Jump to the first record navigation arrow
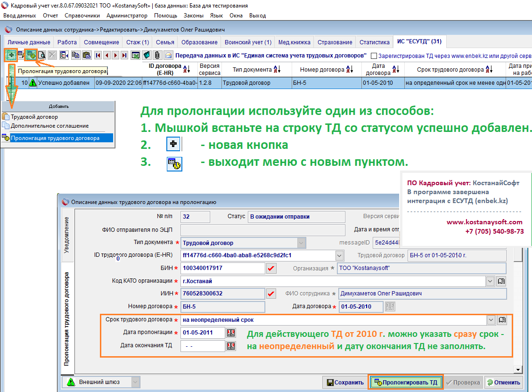 point(98,55)
